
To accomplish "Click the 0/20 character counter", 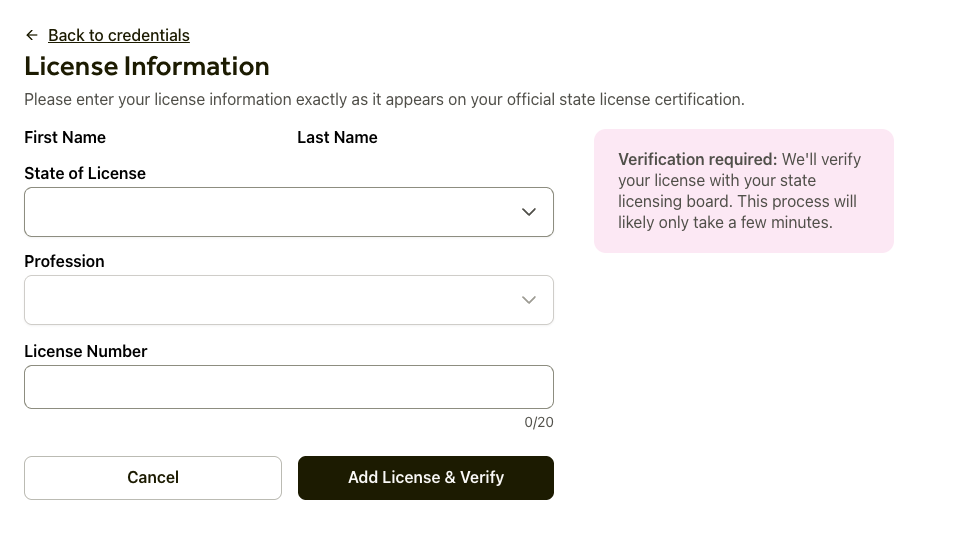I will coord(538,422).
